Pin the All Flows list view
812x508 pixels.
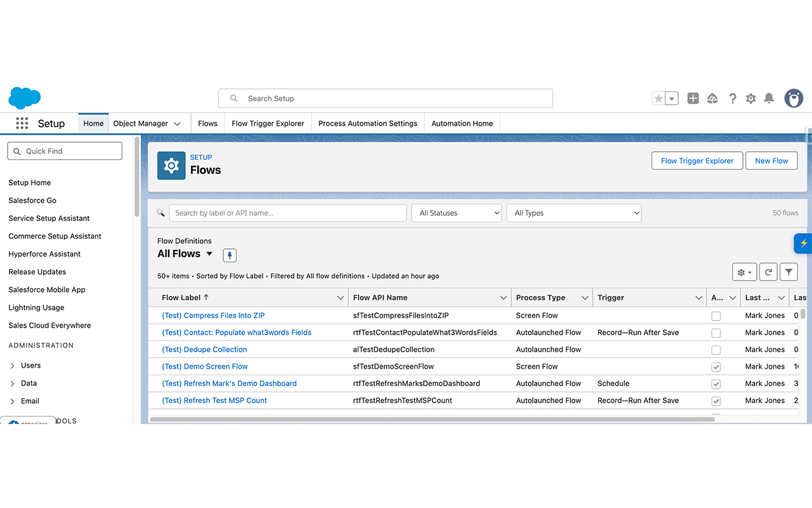(230, 255)
